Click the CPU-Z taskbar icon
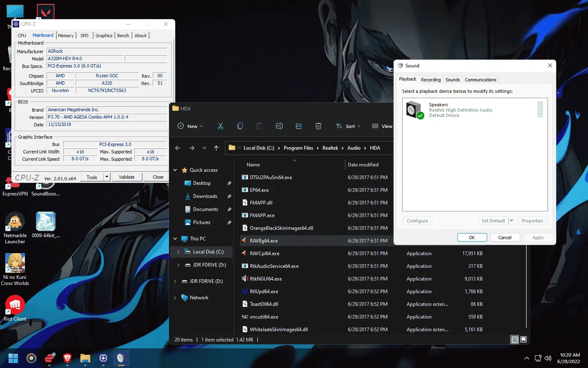Screen dimensions: 588x368 click(x=103, y=358)
